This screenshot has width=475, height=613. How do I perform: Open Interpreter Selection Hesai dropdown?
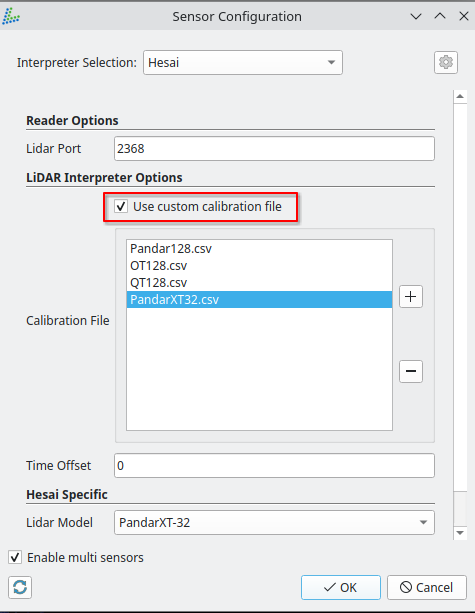(x=243, y=63)
